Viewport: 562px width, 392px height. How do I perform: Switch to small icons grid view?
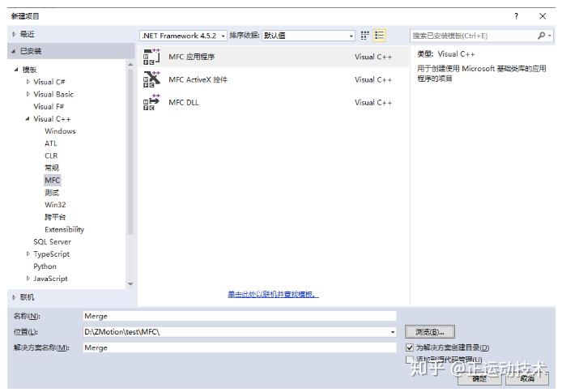point(364,35)
